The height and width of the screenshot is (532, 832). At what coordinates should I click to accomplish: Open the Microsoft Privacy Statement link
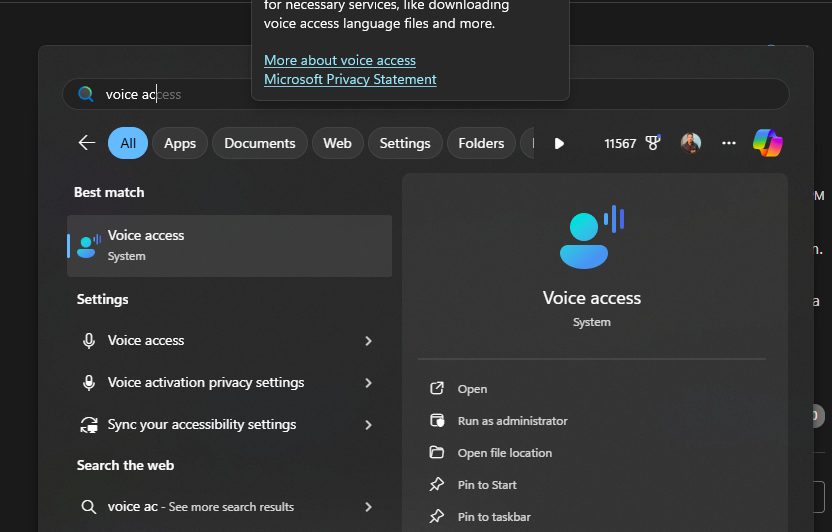pyautogui.click(x=350, y=80)
